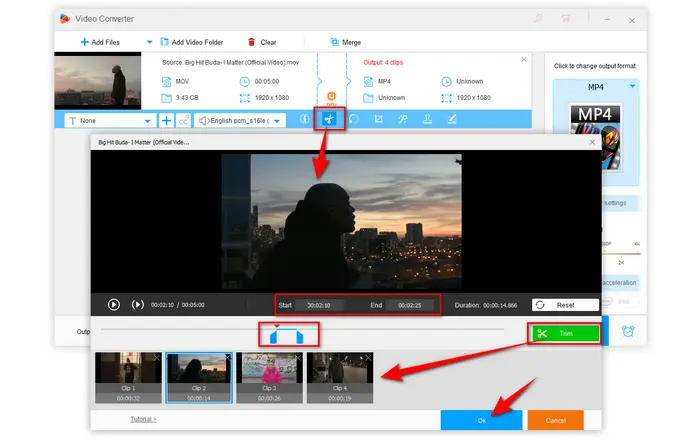Open the effects magic wand tool
Viewport: 700px width, 440px height.
(x=403, y=119)
